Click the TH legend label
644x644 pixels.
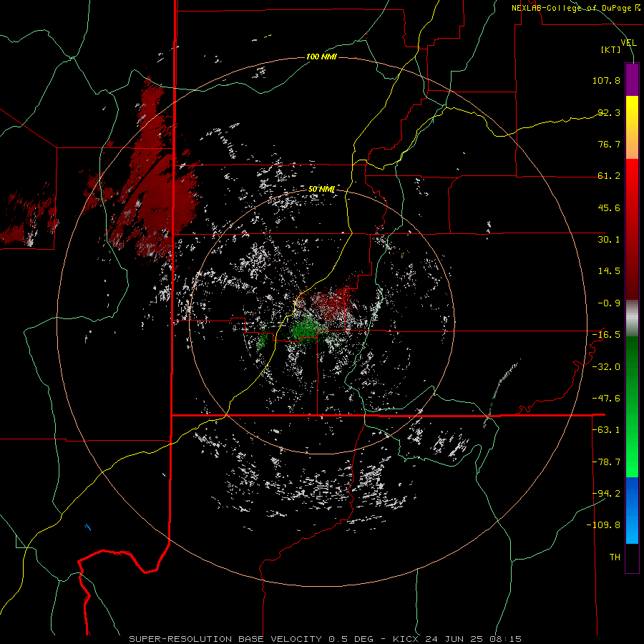point(615,557)
